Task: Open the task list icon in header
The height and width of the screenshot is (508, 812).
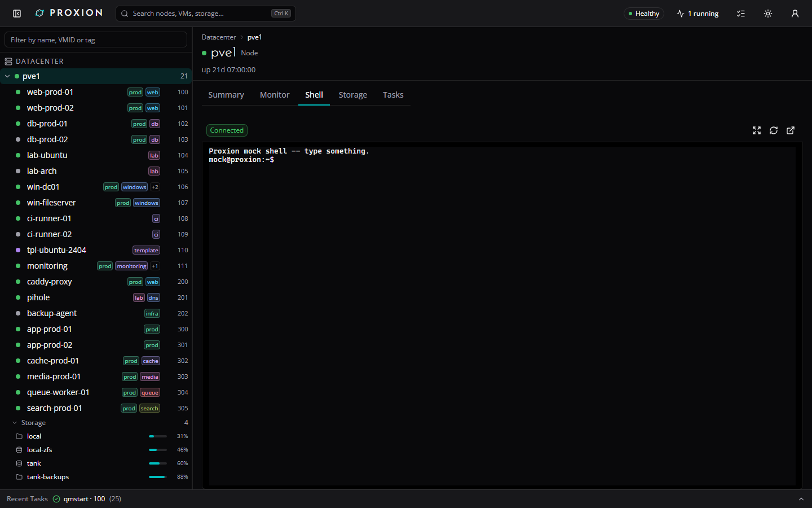Action: click(741, 14)
